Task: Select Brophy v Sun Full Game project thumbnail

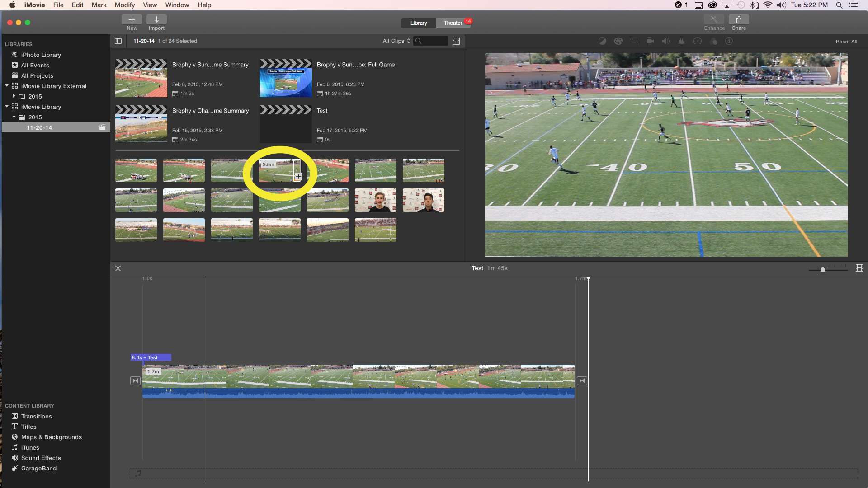Action: point(286,78)
